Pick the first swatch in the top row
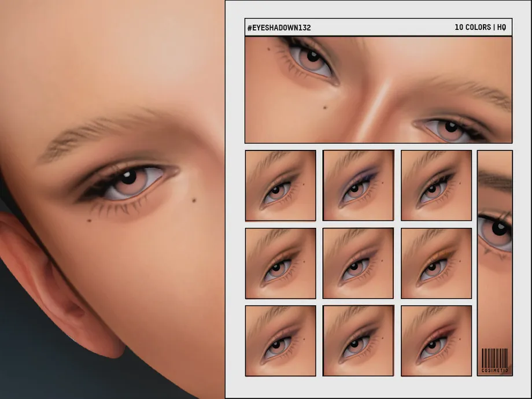 click(x=280, y=185)
